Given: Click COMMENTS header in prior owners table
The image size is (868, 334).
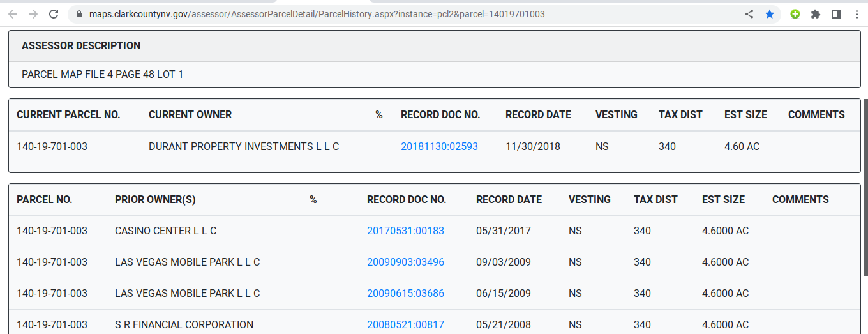Looking at the screenshot, I should point(800,200).
